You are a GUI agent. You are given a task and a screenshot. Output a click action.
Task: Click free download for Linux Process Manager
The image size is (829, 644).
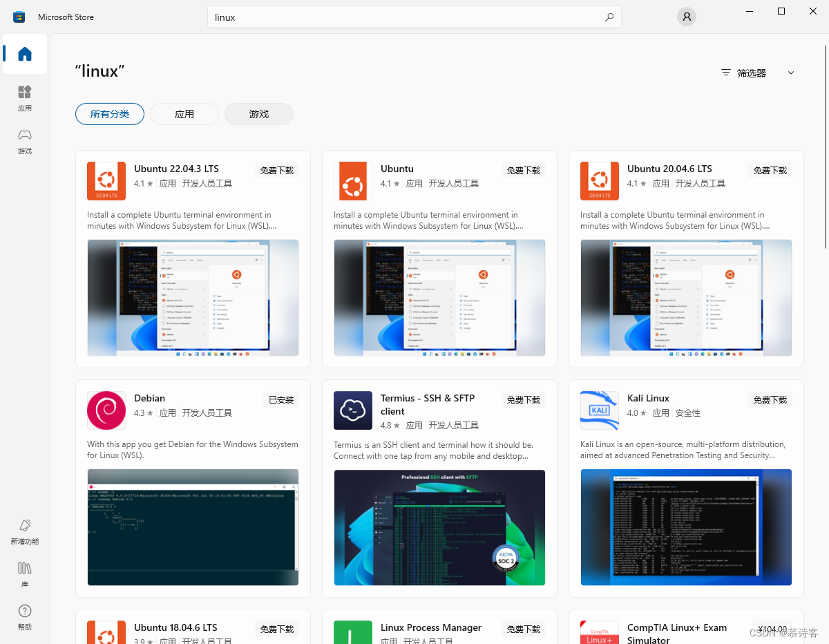click(x=524, y=629)
